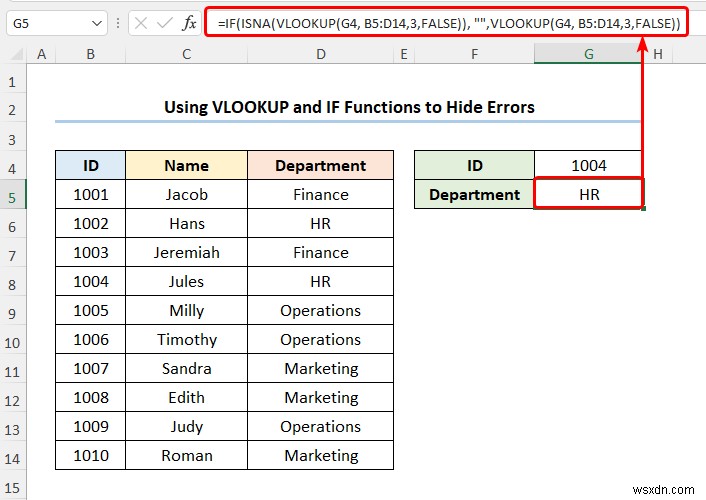Click the Select All corner triangle
706x500 pixels.
[x=17, y=55]
